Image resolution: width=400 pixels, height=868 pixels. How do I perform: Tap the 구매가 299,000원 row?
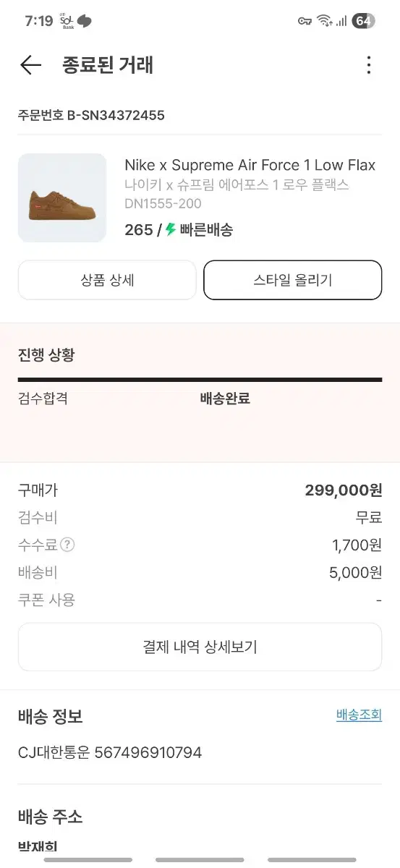pos(200,490)
